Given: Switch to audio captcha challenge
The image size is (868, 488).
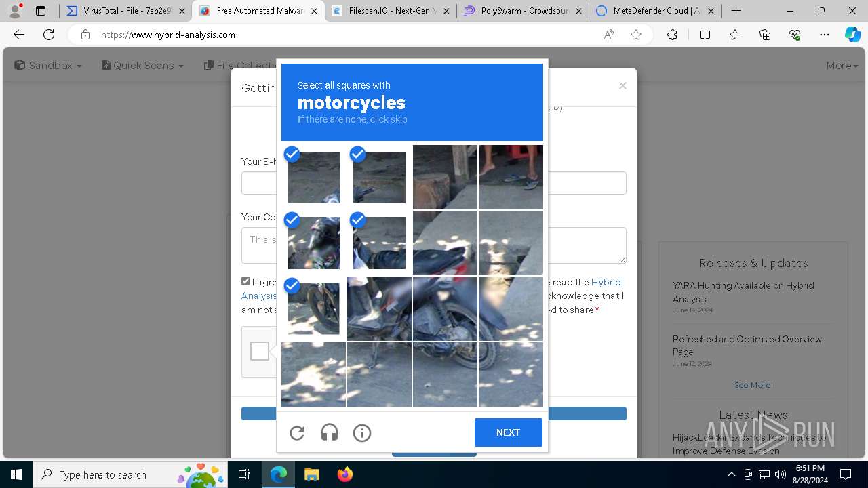Looking at the screenshot, I should pos(330,432).
